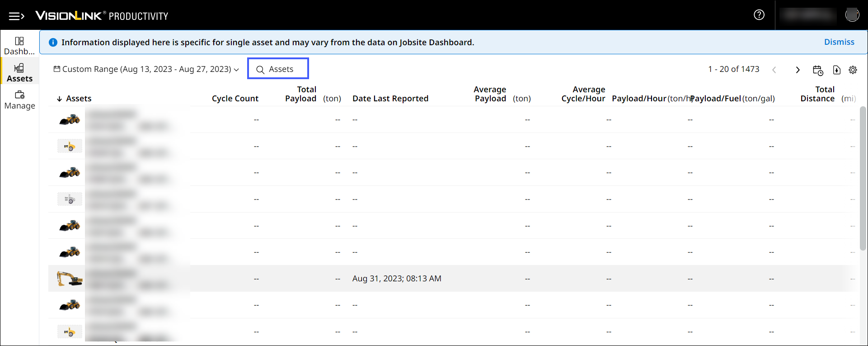The height and width of the screenshot is (346, 868).
Task: Click the Date Last Reported column header
Action: coord(390,99)
